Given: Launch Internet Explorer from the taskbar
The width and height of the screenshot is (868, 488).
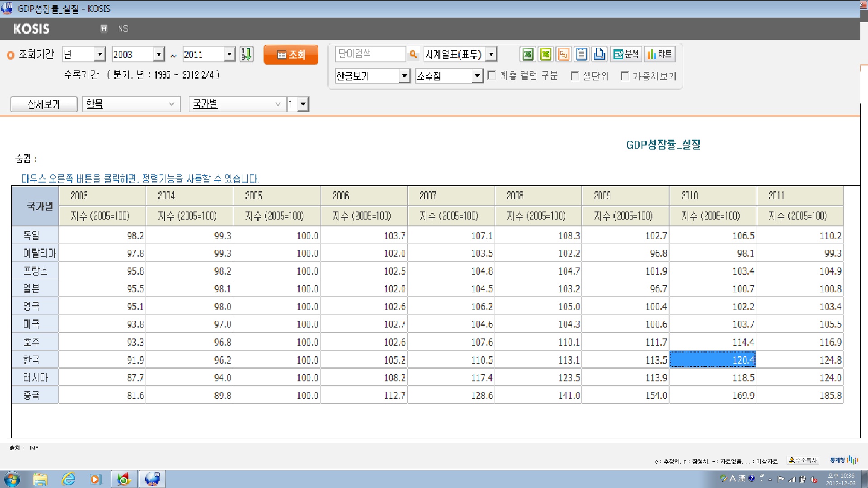Looking at the screenshot, I should (68, 479).
